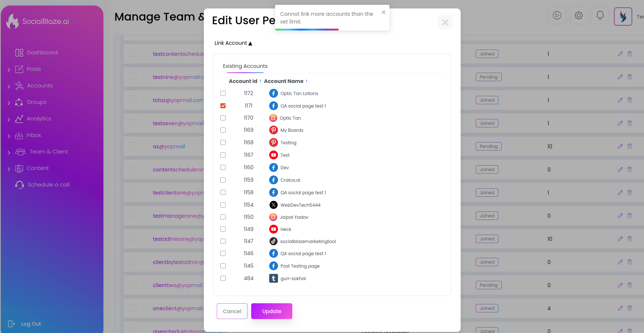Click the Pinterest icon next to My Boards
The height and width of the screenshot is (333, 644).
click(x=274, y=130)
